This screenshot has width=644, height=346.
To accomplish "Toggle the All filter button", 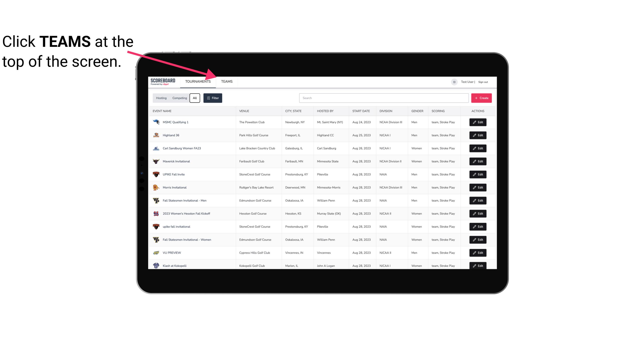I will pyautogui.click(x=195, y=98).
